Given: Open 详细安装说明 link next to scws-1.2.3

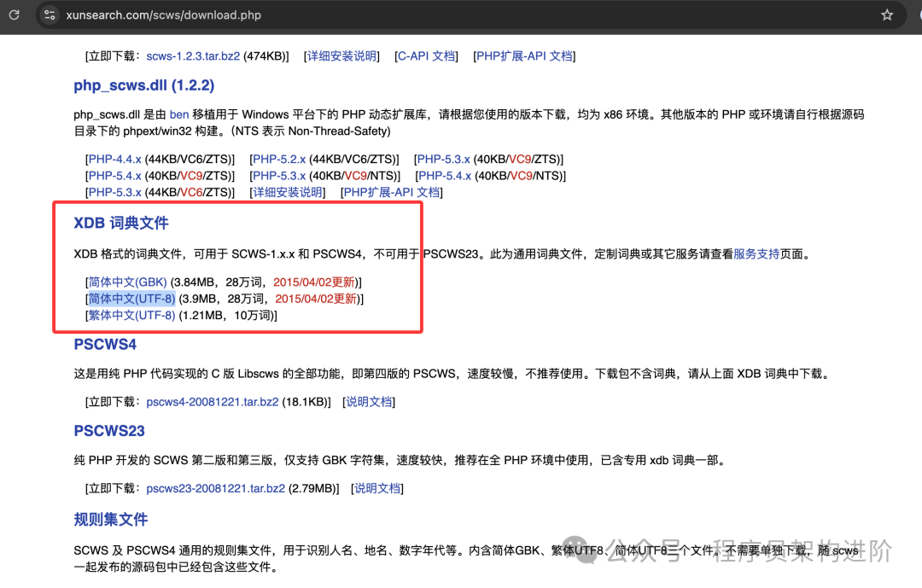Looking at the screenshot, I should (341, 55).
